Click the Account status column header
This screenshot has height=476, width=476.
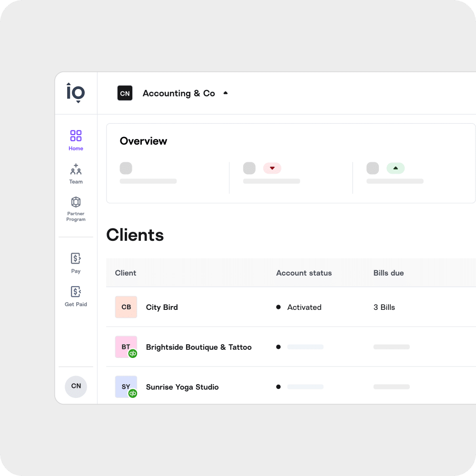click(304, 273)
